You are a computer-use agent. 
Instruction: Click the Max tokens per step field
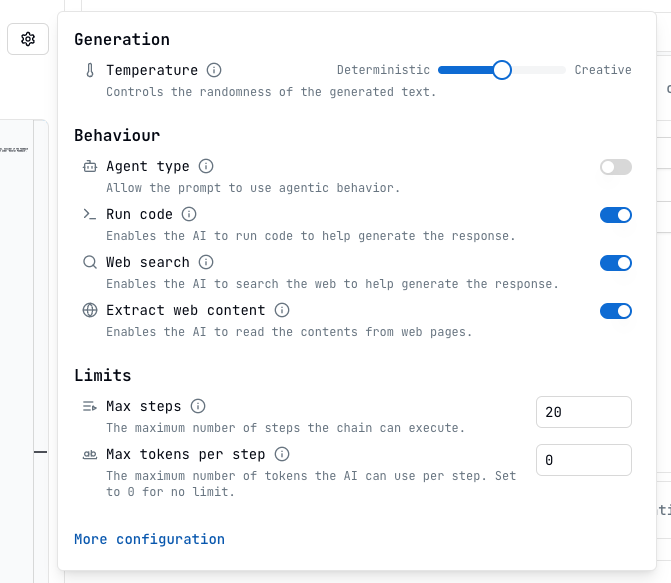pyautogui.click(x=584, y=460)
